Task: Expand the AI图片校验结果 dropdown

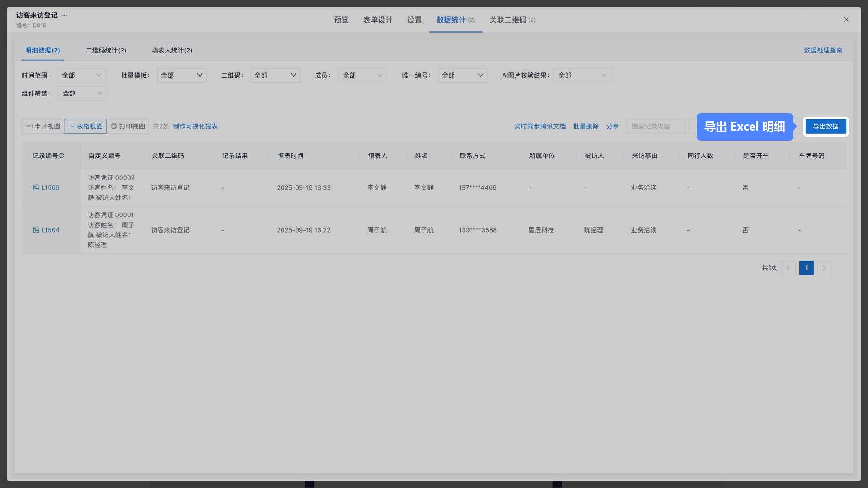Action: [582, 75]
